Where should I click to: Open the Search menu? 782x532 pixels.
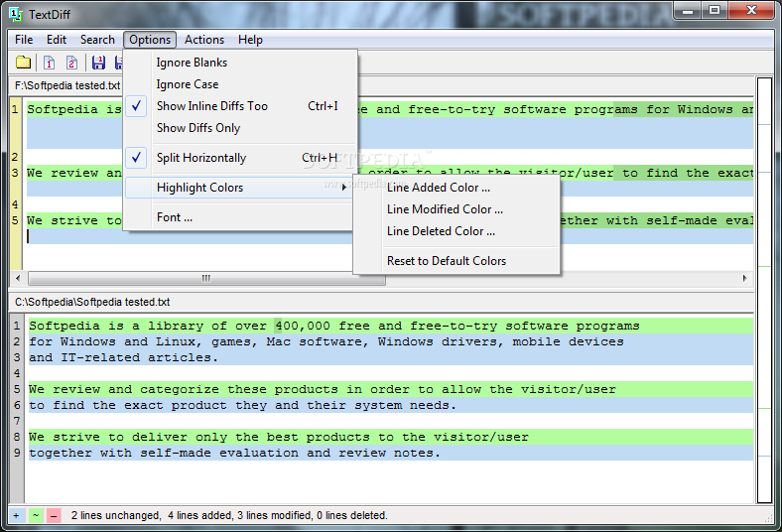(97, 40)
